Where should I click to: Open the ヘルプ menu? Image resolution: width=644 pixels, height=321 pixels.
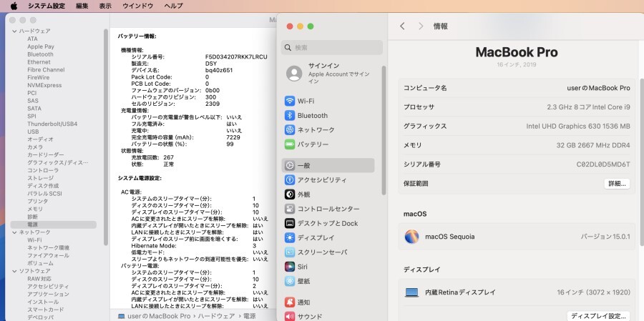(173, 6)
